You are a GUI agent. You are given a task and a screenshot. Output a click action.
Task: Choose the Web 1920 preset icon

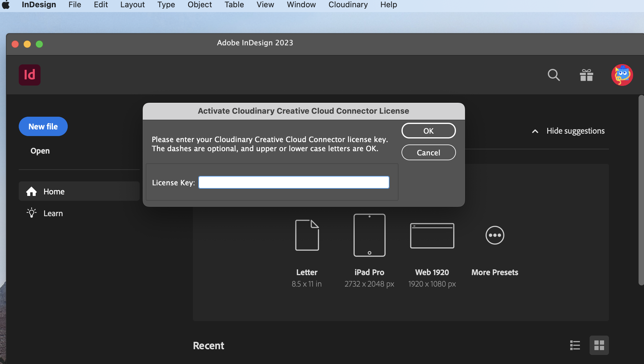(432, 236)
